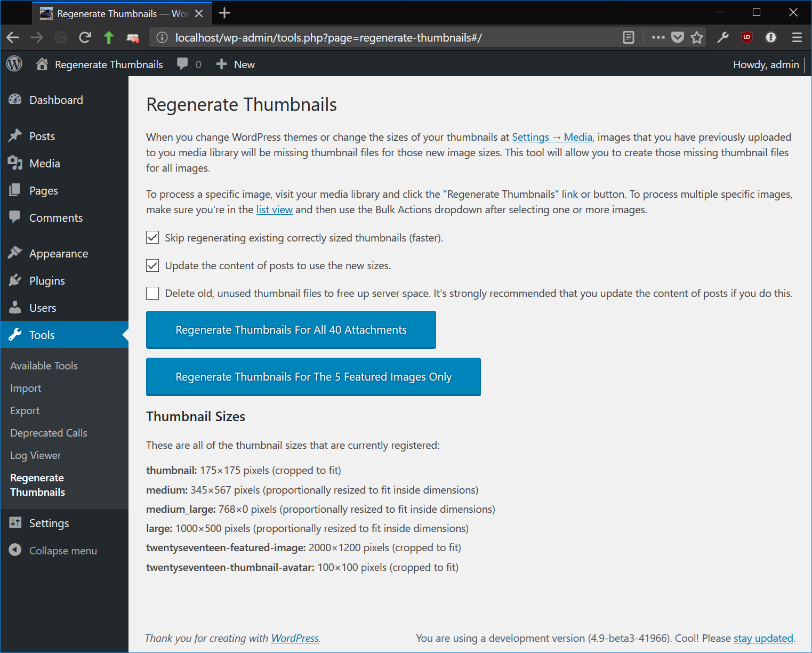Regenerate Thumbnails For All 40 Attachments
This screenshot has height=653, width=812.
291,329
